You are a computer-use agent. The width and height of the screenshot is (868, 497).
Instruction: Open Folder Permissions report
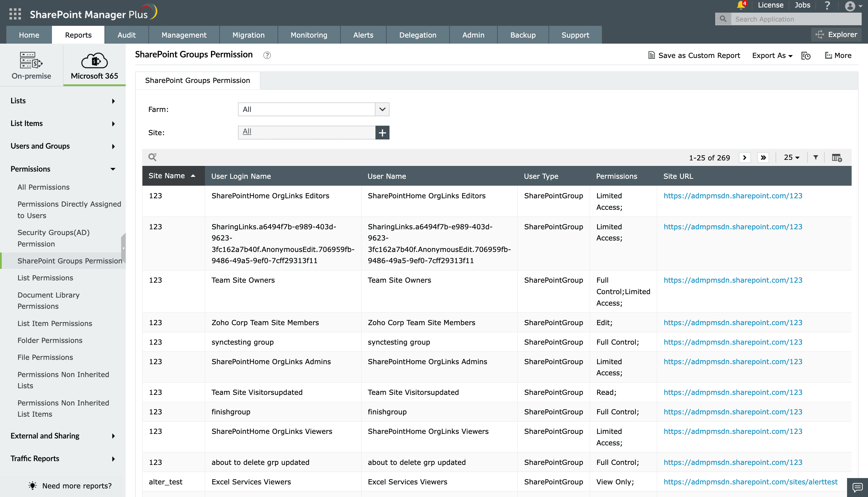pos(50,340)
